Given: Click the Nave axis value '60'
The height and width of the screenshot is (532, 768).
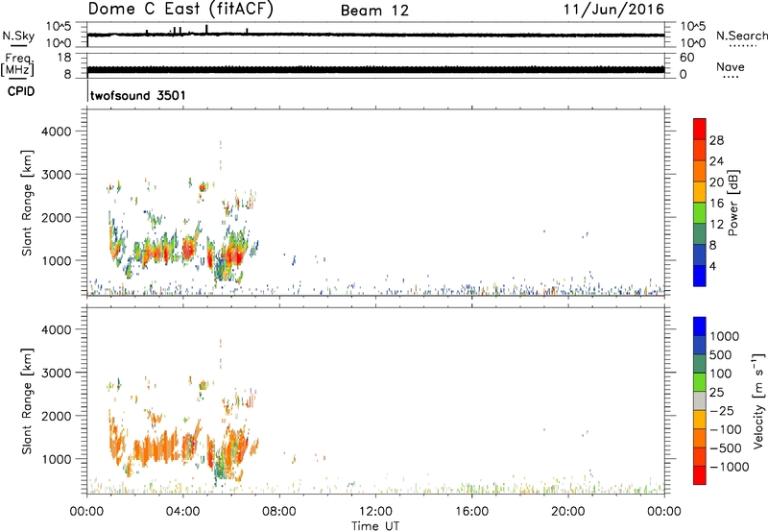Looking at the screenshot, I should 687,58.
